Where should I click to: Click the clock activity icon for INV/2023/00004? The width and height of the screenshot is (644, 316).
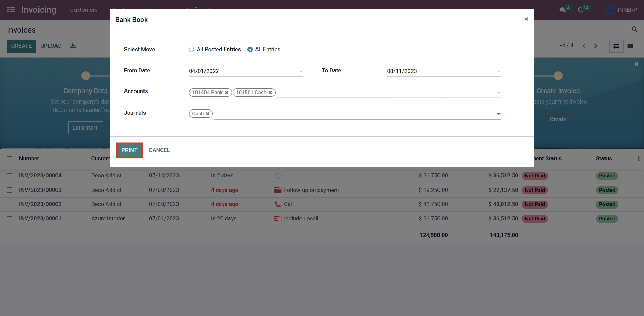[x=278, y=176]
